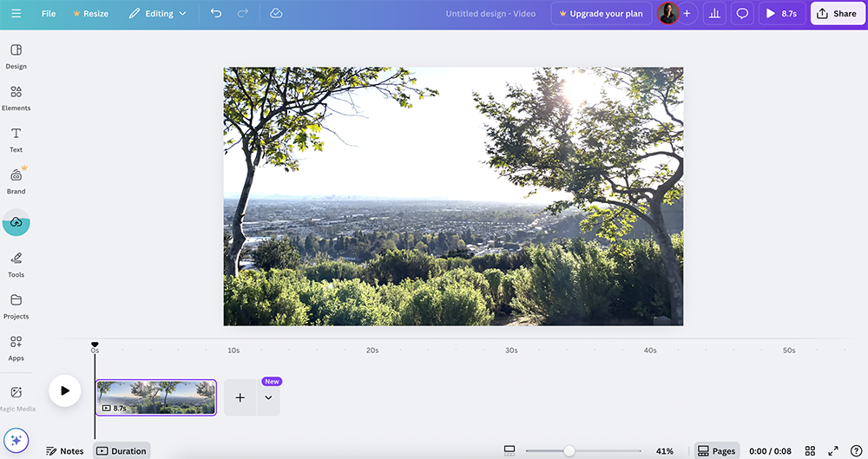Add collaborator with the plus icon
Screen dimensions: 868x459
[687, 13]
